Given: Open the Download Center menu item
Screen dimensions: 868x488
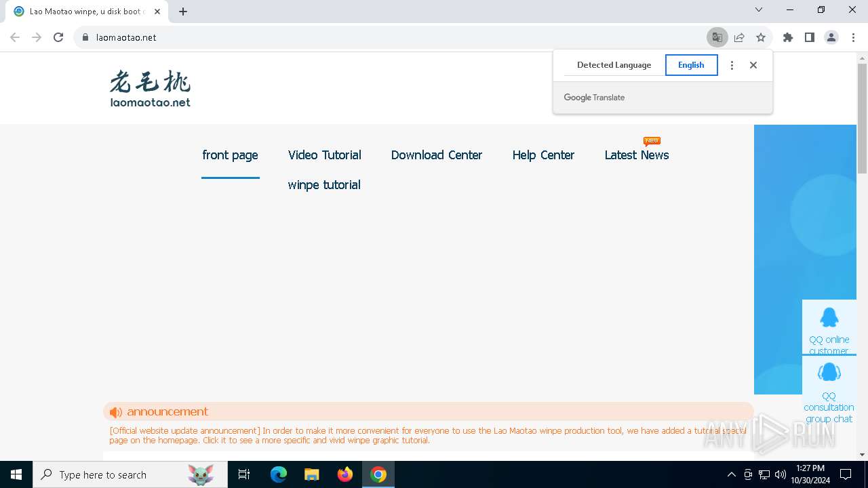Looking at the screenshot, I should coord(437,155).
